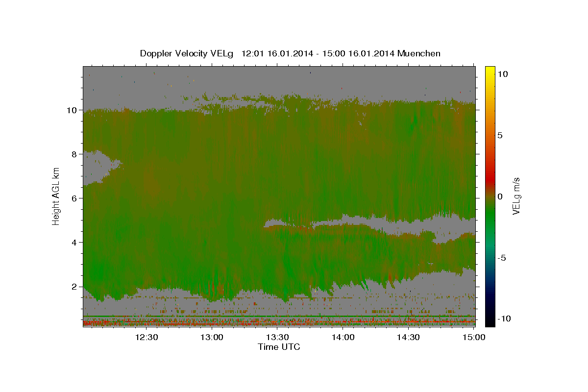This screenshot has width=588, height=392.
Task: Click the height tick label 10
Action: pyautogui.click(x=73, y=110)
